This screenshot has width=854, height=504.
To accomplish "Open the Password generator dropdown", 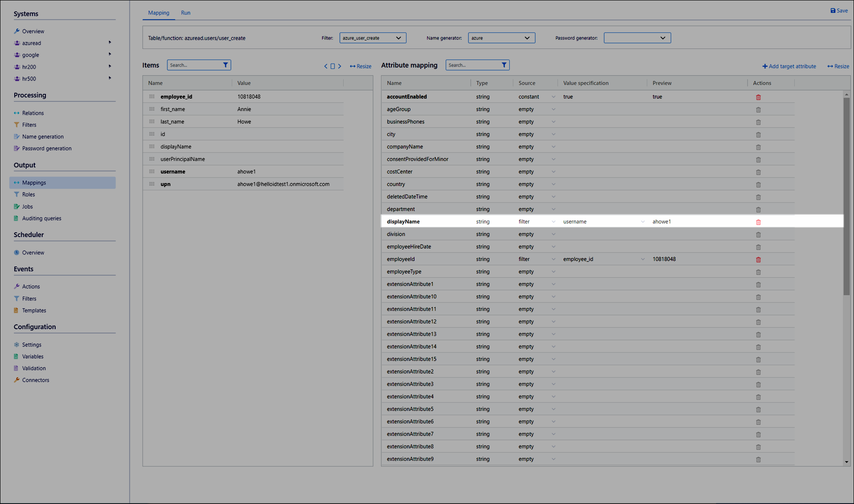I will 637,38.
